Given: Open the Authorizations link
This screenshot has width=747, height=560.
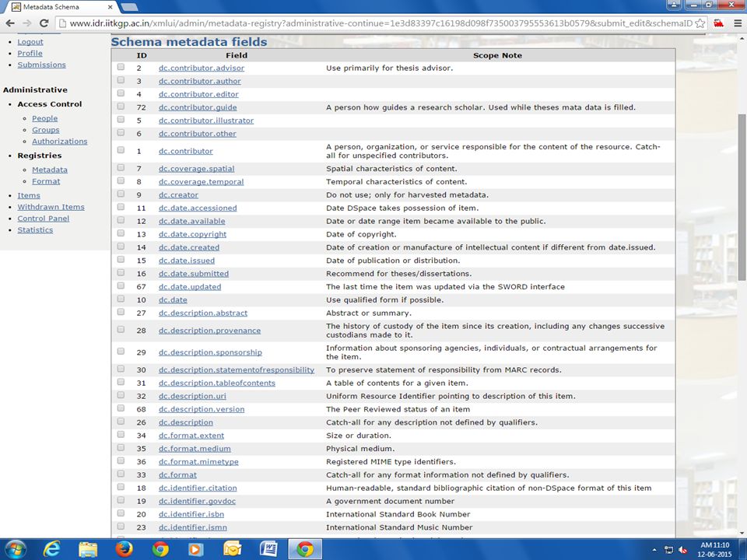Looking at the screenshot, I should (x=60, y=142).
